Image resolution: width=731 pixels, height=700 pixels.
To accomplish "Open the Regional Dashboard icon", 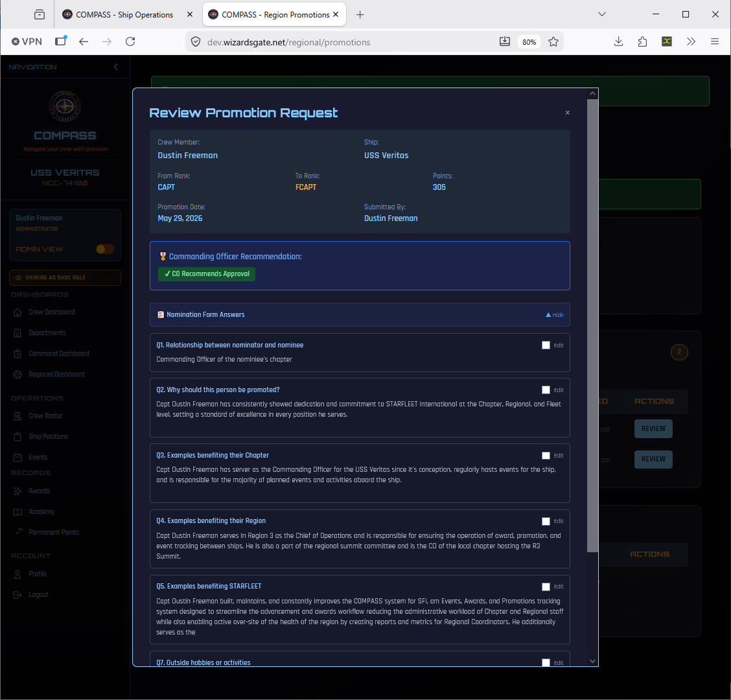I will (x=17, y=375).
